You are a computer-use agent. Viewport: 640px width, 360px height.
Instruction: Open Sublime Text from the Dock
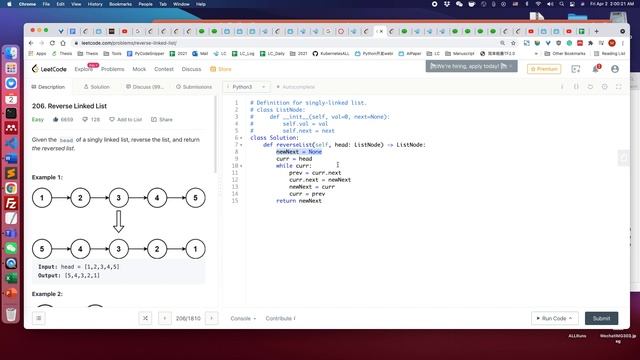pyautogui.click(x=11, y=173)
